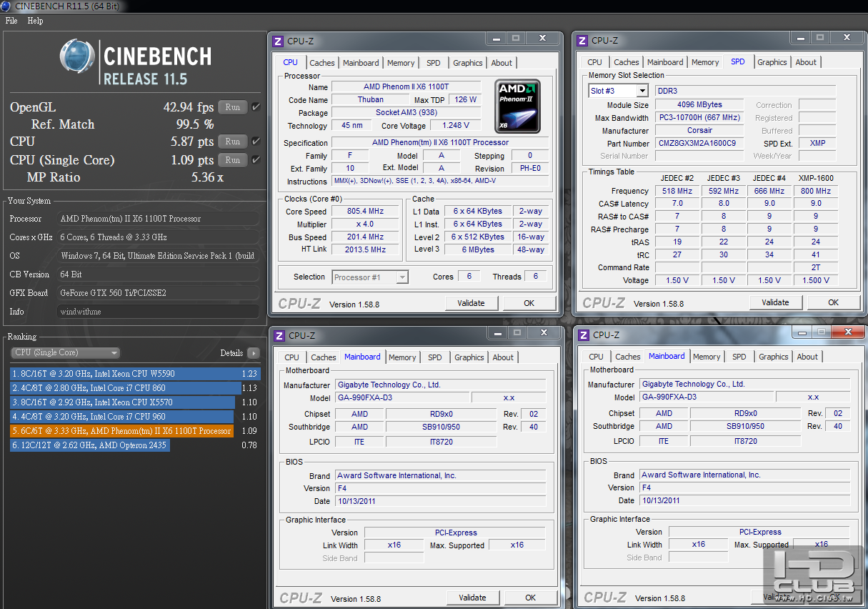Select ranking row Intel Core i7 CPU 860
Viewport: 868px width, 609px height.
point(135,387)
